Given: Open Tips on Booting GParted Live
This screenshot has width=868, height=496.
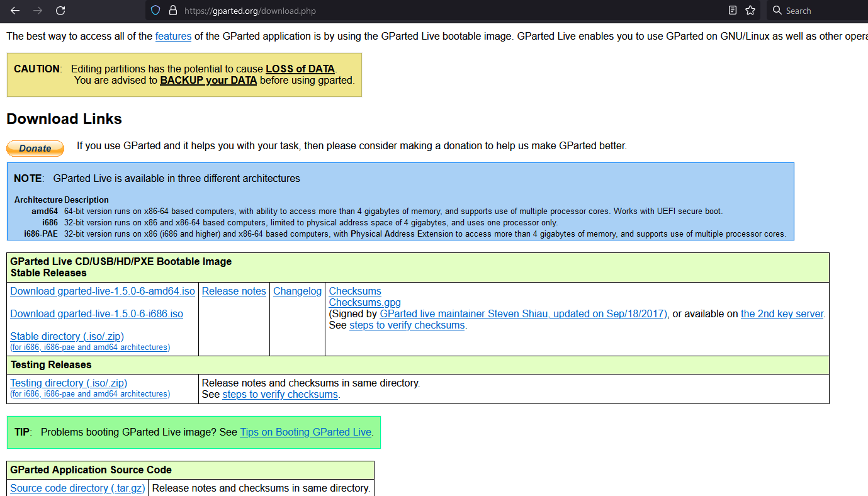Looking at the screenshot, I should [305, 432].
